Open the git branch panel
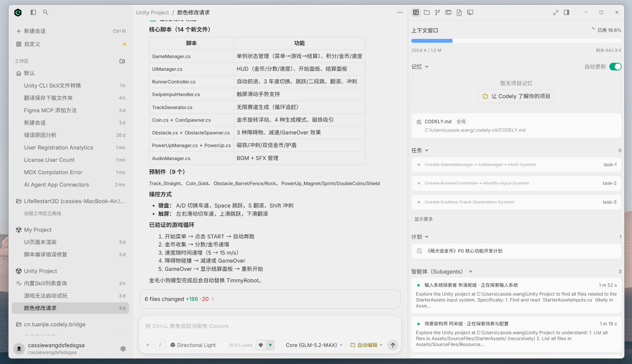This screenshot has width=632, height=364. pos(437,12)
